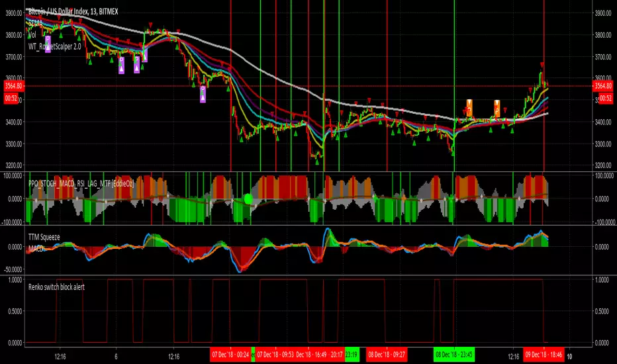Click the rightmost orange signal marker
Viewport: 617px width, 364px height.
coord(497,105)
